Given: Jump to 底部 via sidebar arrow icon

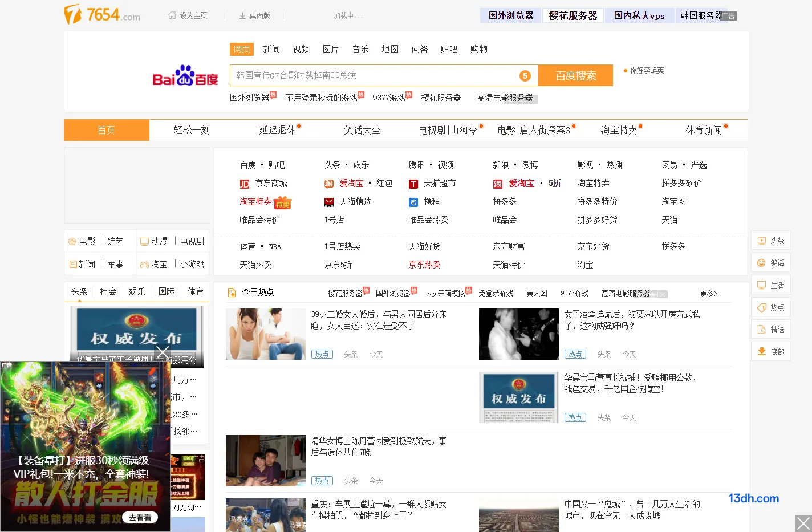Looking at the screenshot, I should point(761,352).
